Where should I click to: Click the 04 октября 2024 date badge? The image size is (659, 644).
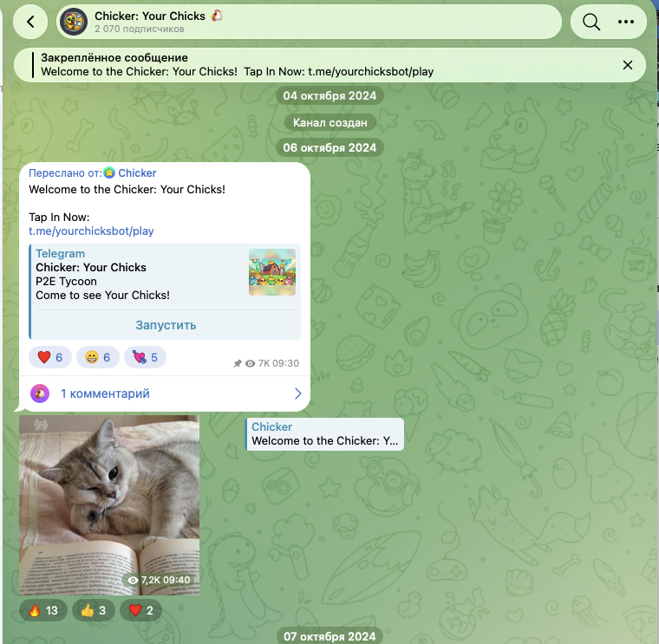coord(329,96)
